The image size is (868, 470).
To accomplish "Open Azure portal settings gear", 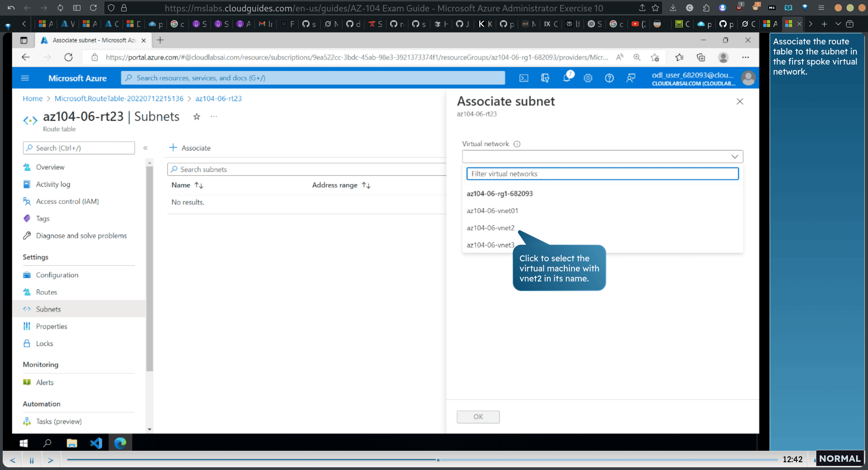I will click(588, 78).
